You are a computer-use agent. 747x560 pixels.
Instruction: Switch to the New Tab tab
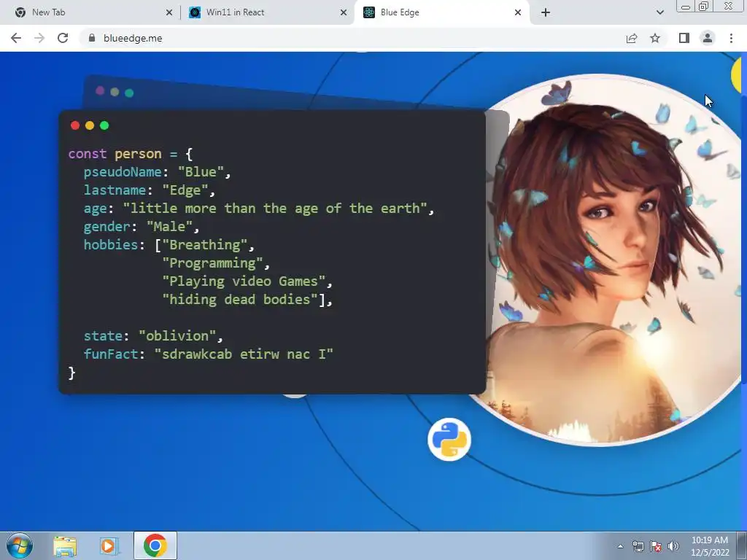[89, 12]
